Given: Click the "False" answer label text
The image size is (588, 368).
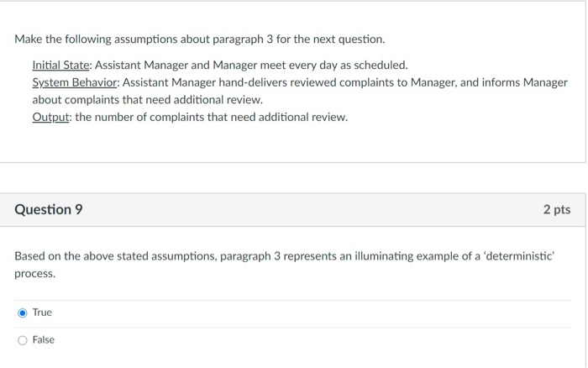Looking at the screenshot, I should (x=43, y=339).
